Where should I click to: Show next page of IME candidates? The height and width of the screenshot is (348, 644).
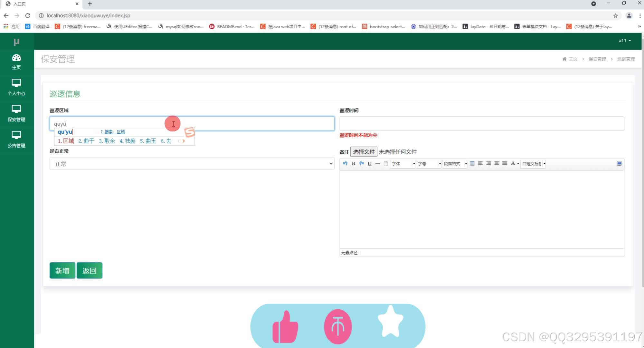(x=184, y=141)
